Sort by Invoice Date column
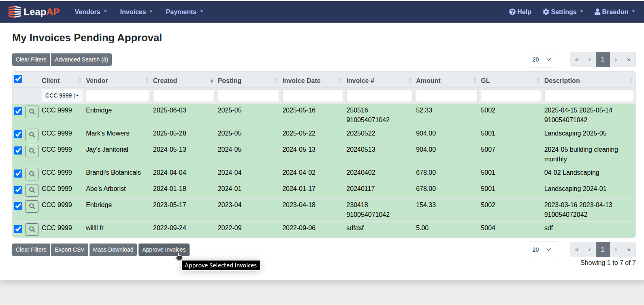The height and width of the screenshot is (305, 644). (312, 80)
